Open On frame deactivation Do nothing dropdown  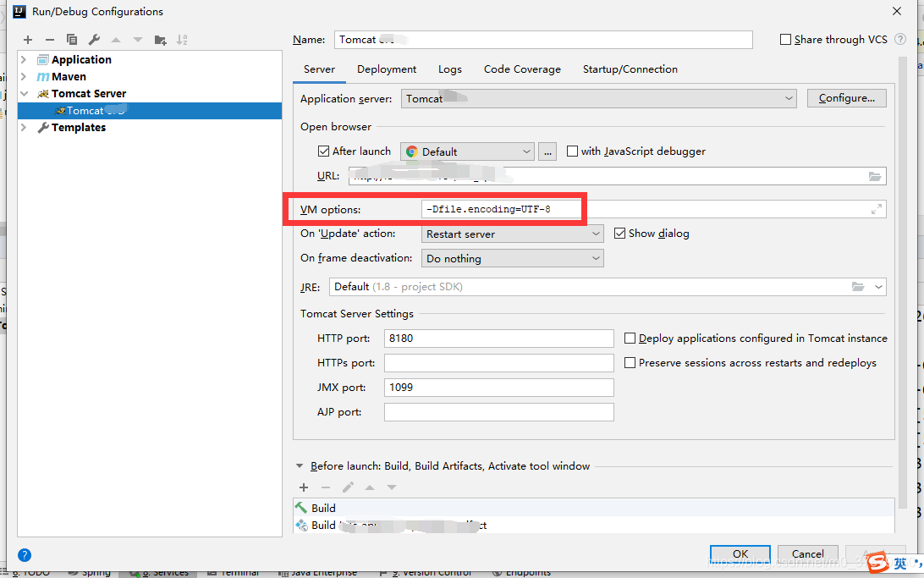512,259
